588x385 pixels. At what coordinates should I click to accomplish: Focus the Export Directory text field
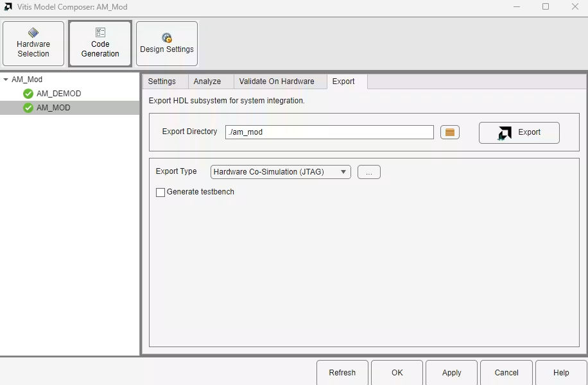(x=329, y=132)
